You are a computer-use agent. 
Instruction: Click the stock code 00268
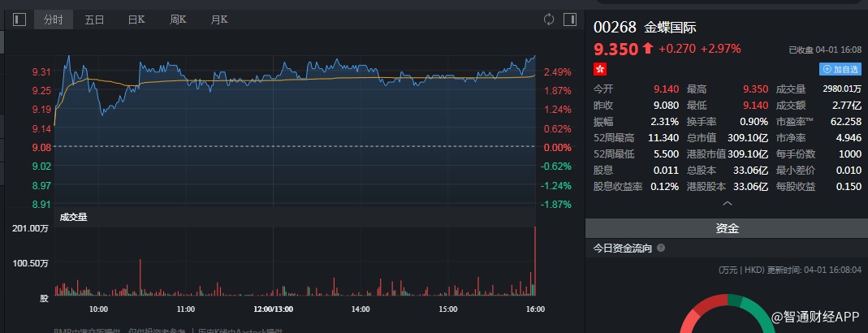[x=615, y=27]
